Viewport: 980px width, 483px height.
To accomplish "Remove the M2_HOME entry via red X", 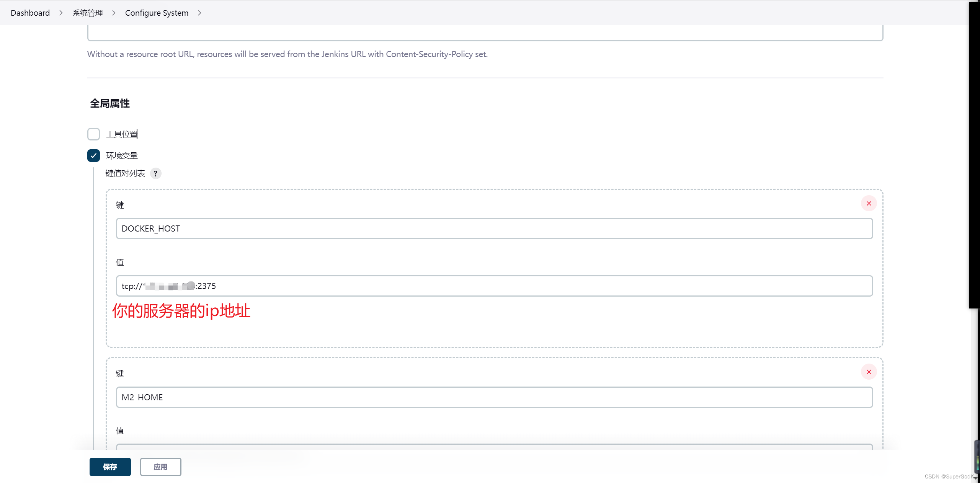I will 869,372.
